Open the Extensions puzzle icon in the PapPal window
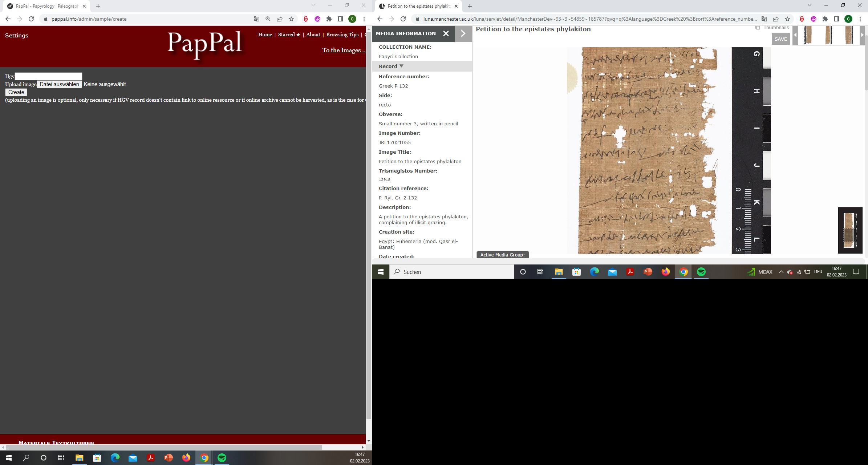 pyautogui.click(x=329, y=19)
